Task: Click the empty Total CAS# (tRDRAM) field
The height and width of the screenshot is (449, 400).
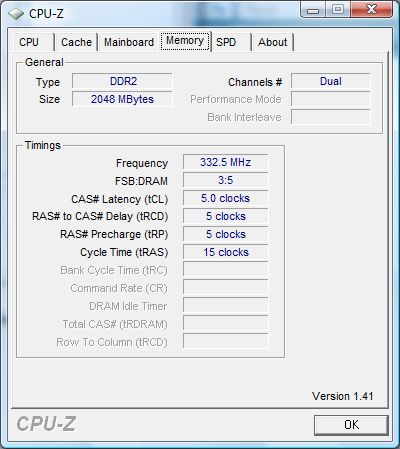Action: coord(226,324)
